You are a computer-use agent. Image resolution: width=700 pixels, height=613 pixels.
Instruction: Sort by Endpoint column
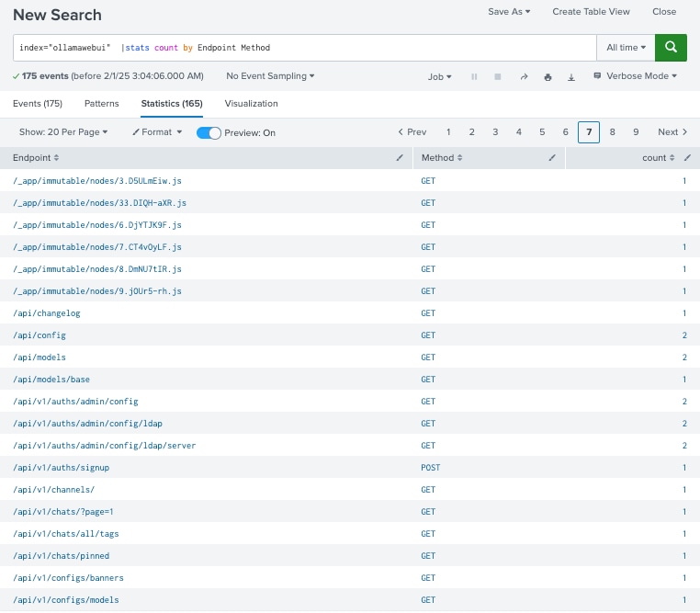[x=36, y=157]
